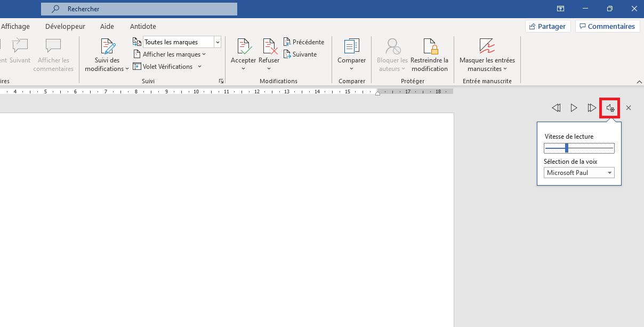644x327 pixels.
Task: Click Bloquer les auteurs icon
Action: (393, 46)
